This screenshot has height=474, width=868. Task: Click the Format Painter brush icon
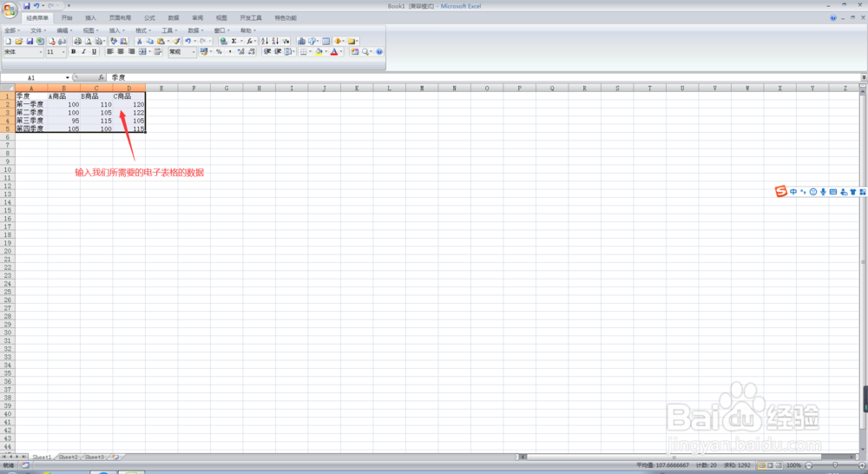[x=176, y=41]
